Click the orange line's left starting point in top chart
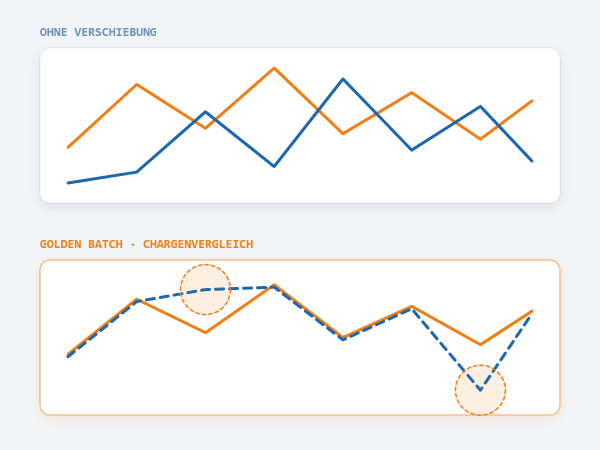Image resolution: width=600 pixels, height=450 pixels. [68, 147]
